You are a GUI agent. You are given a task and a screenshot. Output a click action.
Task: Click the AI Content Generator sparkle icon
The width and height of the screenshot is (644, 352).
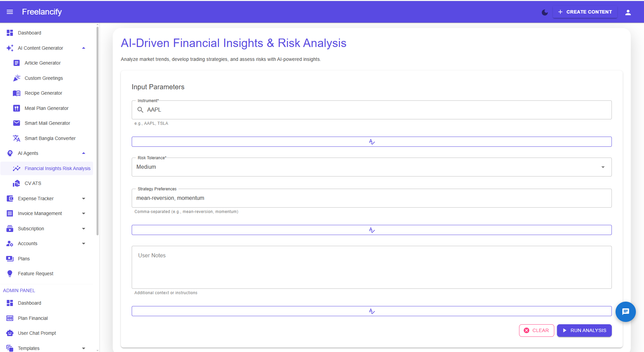(x=10, y=48)
